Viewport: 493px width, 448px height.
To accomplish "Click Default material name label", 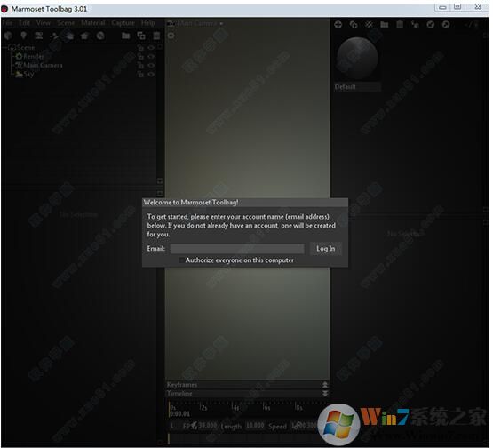I will (x=346, y=87).
